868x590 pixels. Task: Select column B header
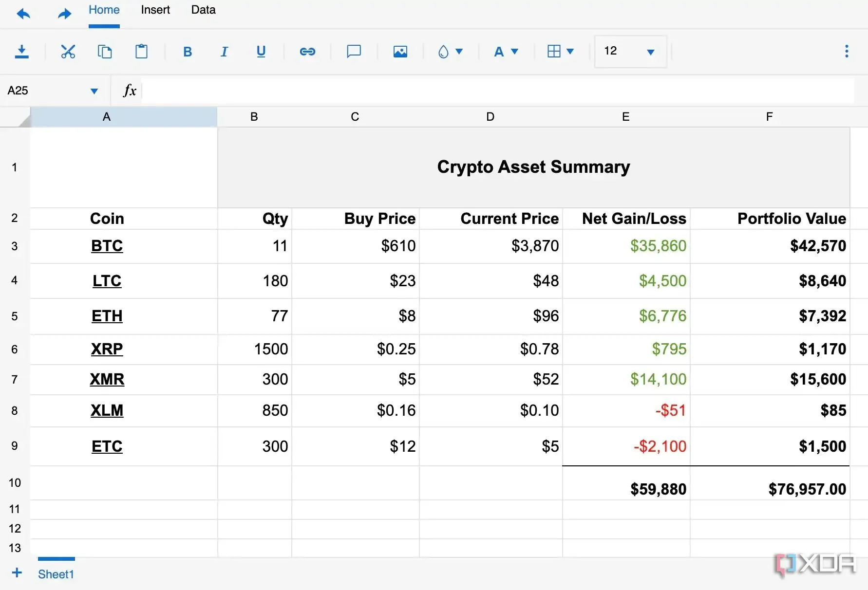tap(254, 117)
